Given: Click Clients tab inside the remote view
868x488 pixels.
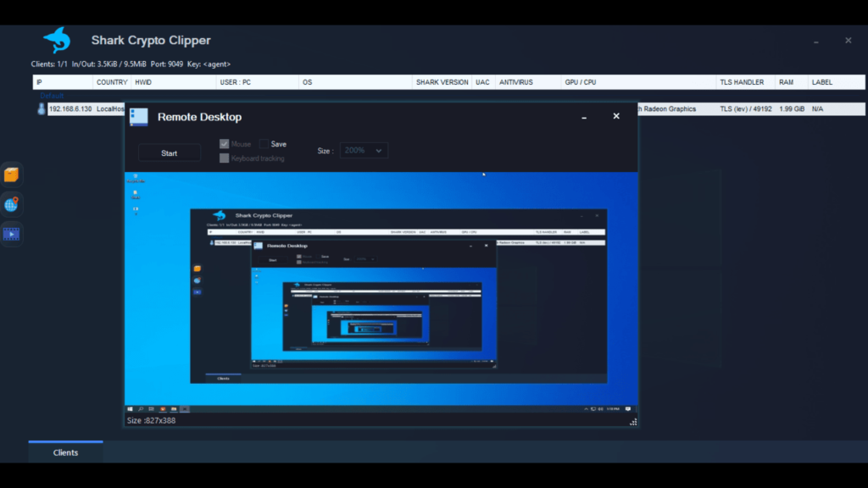Looking at the screenshot, I should pos(223,379).
